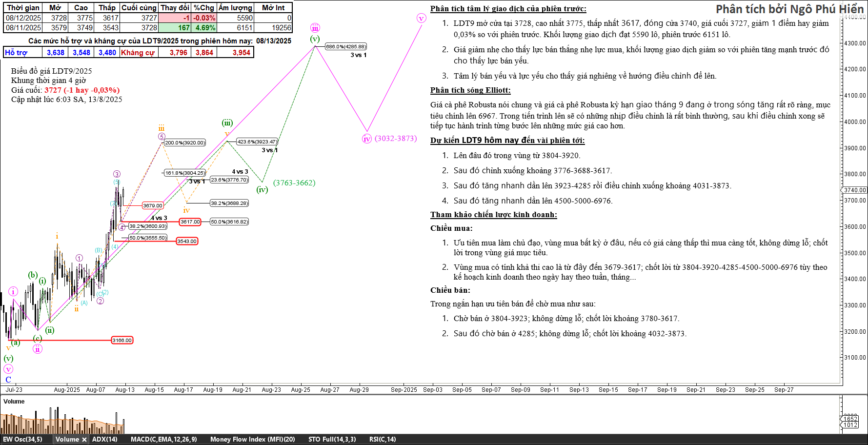This screenshot has height=445, width=868.
Task: Click the 3166.00 red line label
Action: [x=121, y=341]
